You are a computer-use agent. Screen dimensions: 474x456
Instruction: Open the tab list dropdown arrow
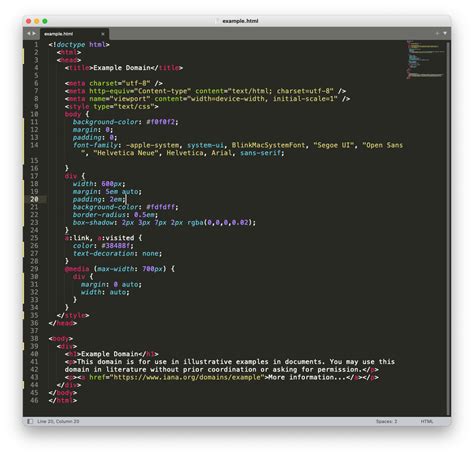[x=445, y=33]
